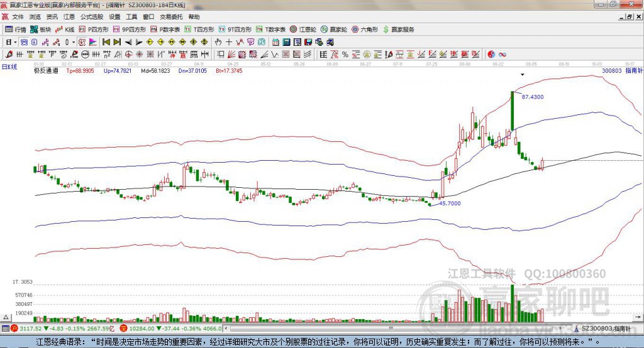Select the percent % tool
644x348 pixels.
point(345,54)
